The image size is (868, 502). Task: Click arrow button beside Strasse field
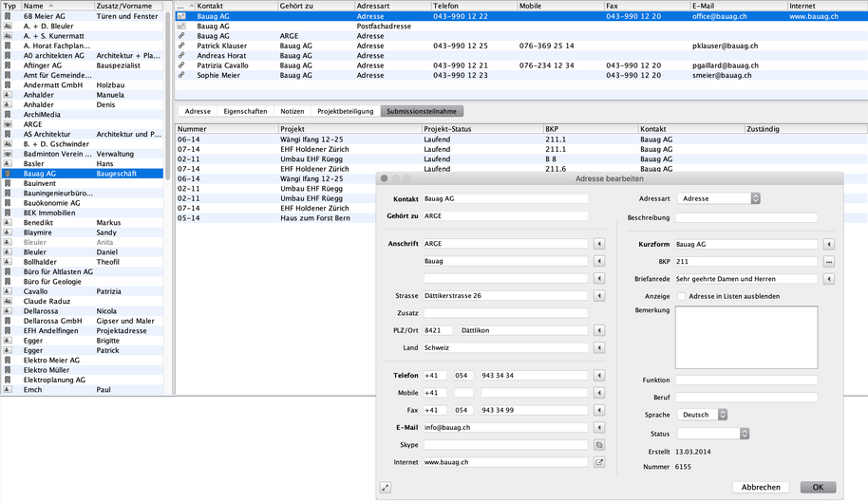(599, 296)
